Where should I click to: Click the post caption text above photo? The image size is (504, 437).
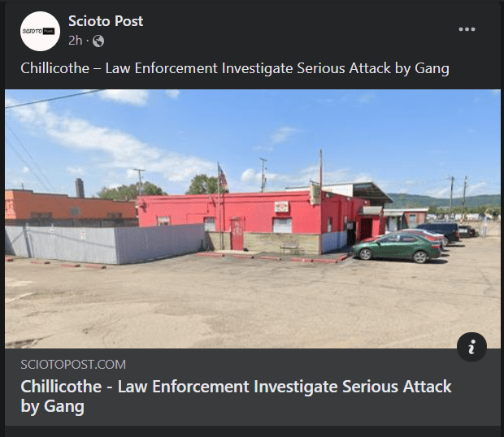click(235, 68)
